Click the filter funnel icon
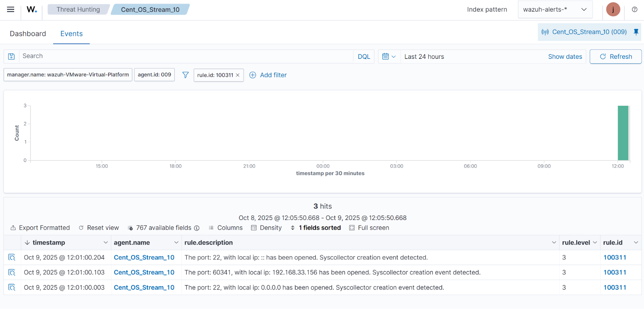 [186, 75]
